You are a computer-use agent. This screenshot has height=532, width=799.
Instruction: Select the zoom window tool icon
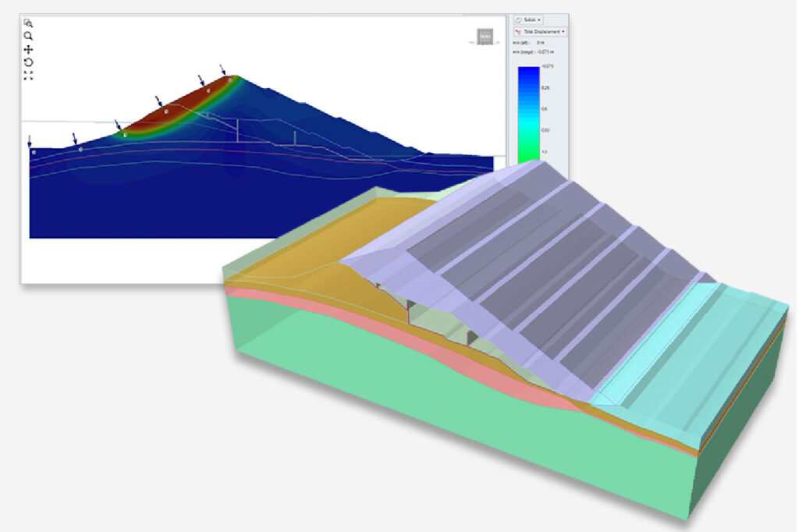28,23
